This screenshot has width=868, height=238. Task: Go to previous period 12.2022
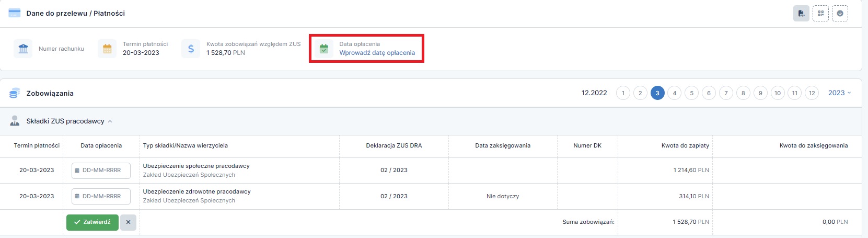point(594,93)
